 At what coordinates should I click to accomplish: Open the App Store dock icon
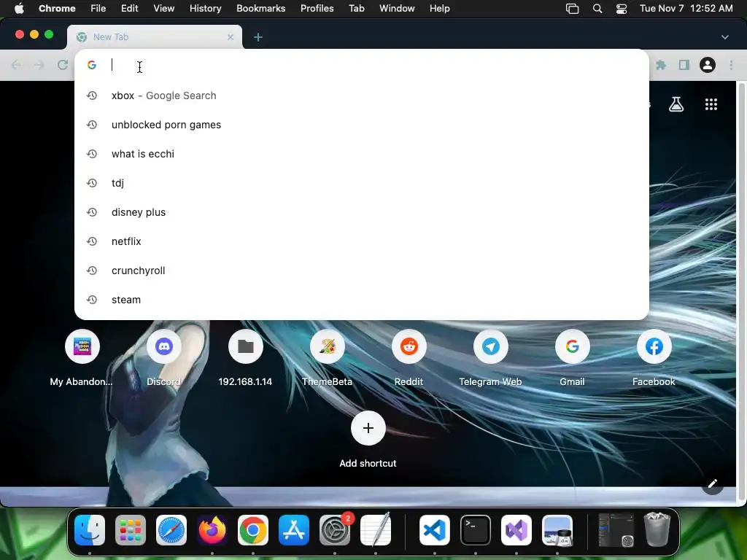click(x=294, y=530)
